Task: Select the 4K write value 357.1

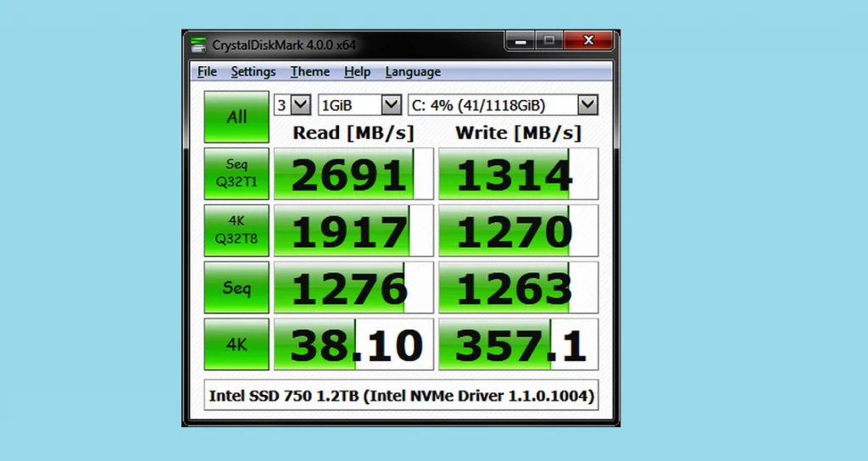Action: point(518,344)
